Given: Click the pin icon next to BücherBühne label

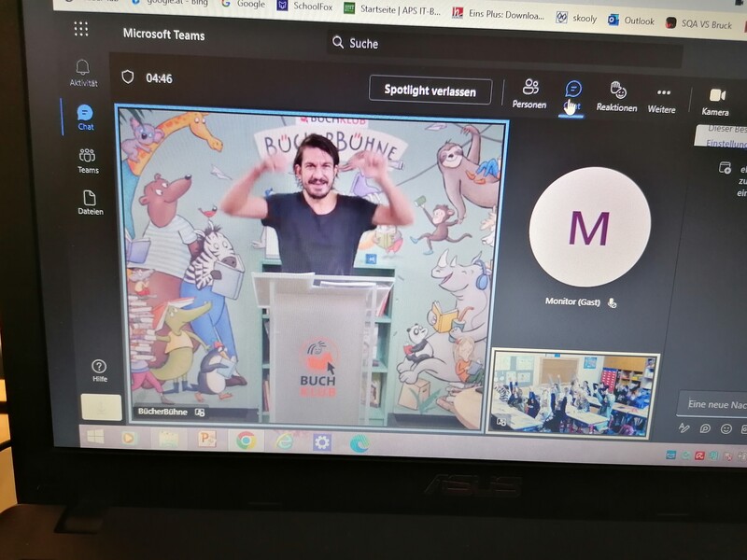Looking at the screenshot, I should (x=200, y=413).
